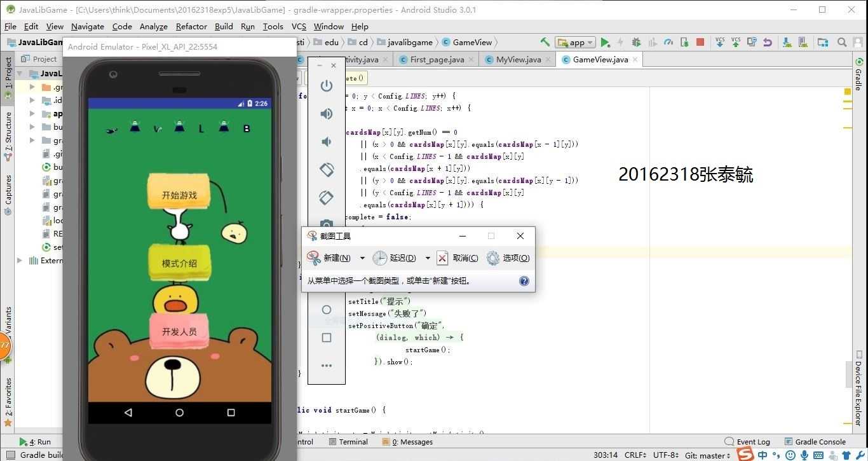Screen dimensions: 868x461
Task: Tap the 开始游戏 button in the emulator
Action: (x=179, y=191)
